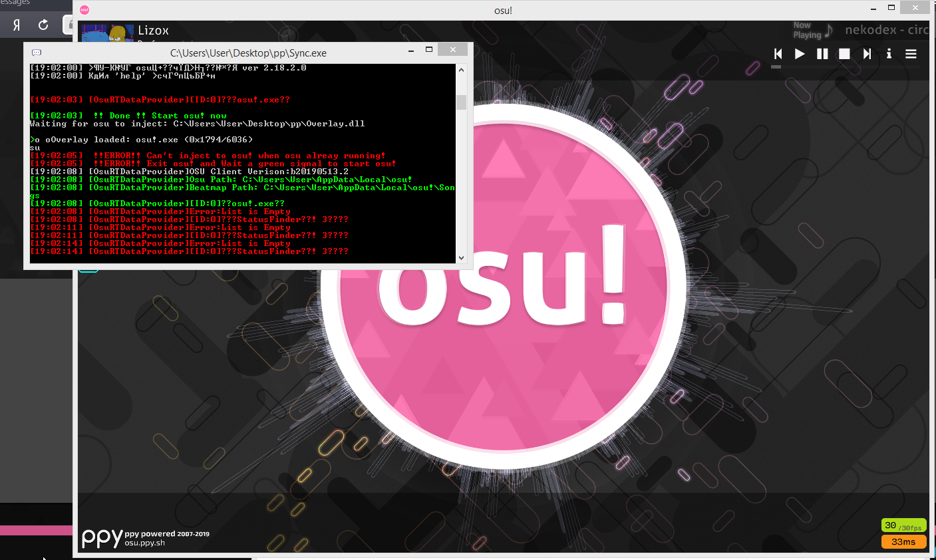Skip to next track in osu! player
This screenshot has width=936, height=560.
pos(867,54)
